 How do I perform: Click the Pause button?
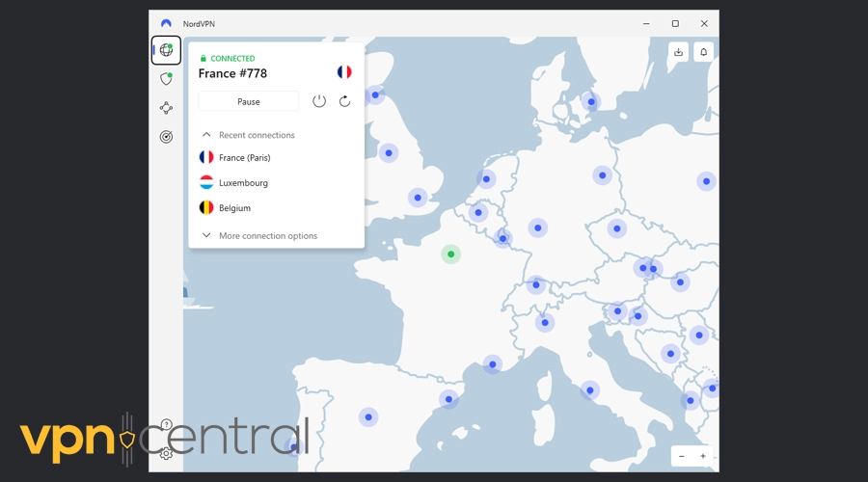coord(249,102)
